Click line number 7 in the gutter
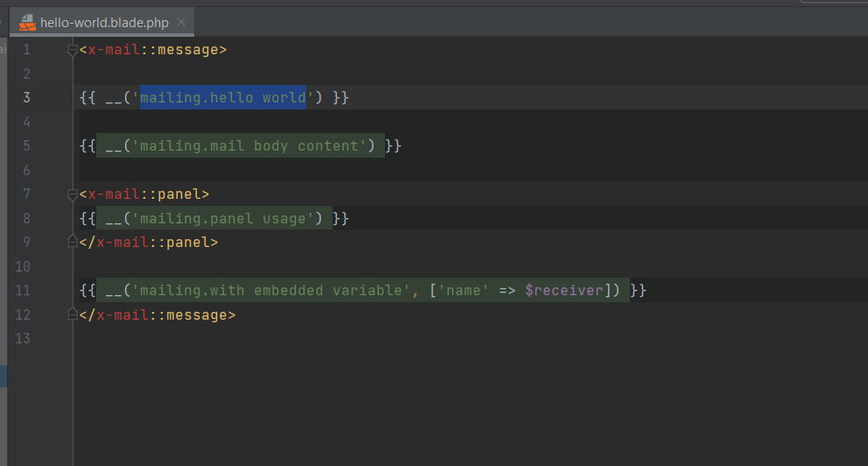This screenshot has width=868, height=466. point(26,194)
